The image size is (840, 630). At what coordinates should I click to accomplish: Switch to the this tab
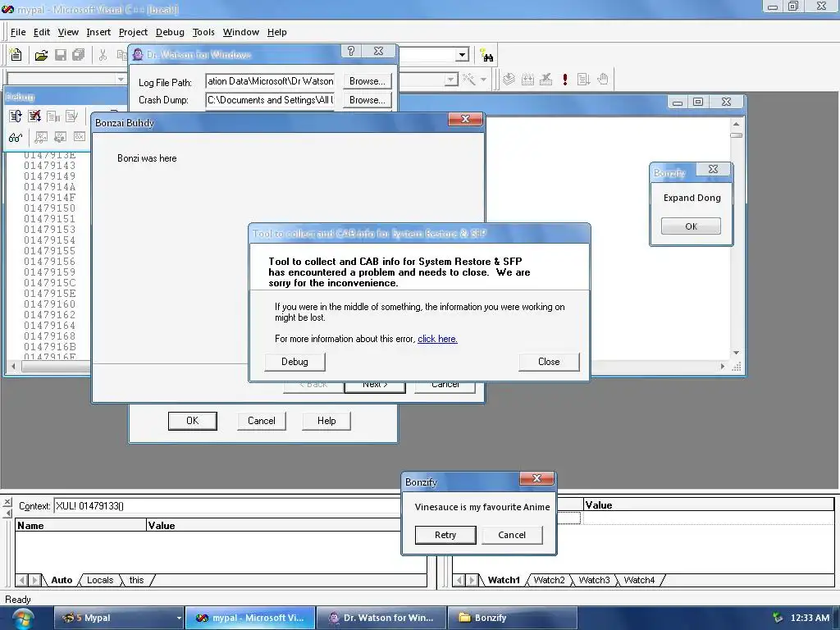[x=137, y=580]
